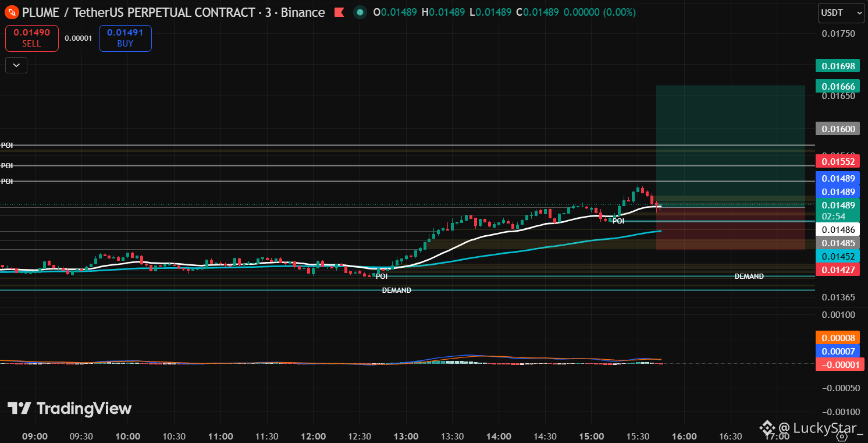868x443 pixels.
Task: Open the USDT currency dropdown
Action: click(841, 12)
